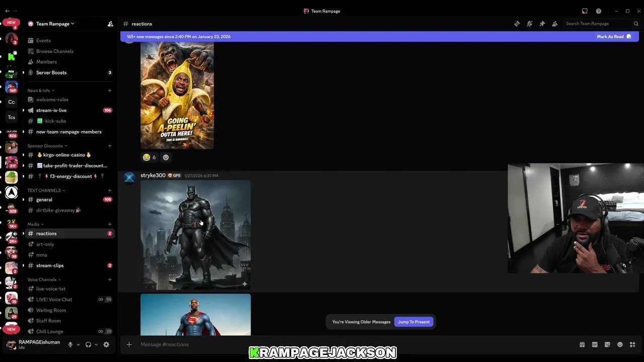Open the gorilla banana image attachment
644x362 pixels.
pos(177,96)
